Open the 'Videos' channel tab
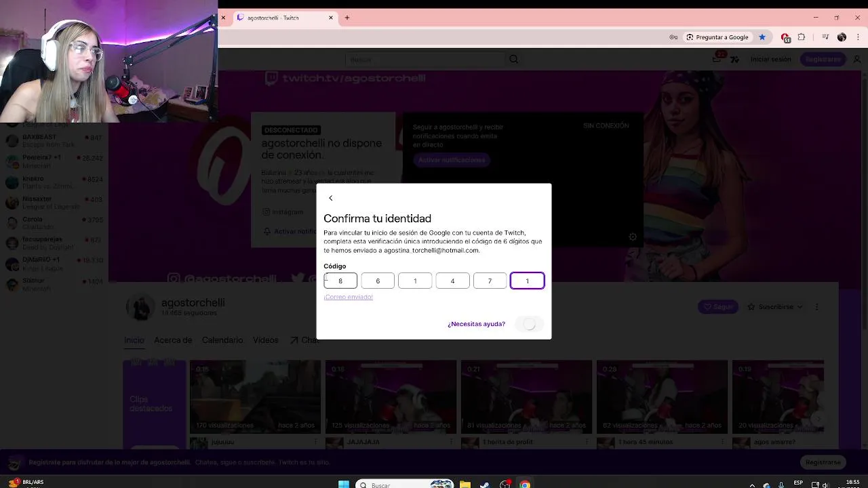Viewport: 868px width, 488px height. (266, 340)
